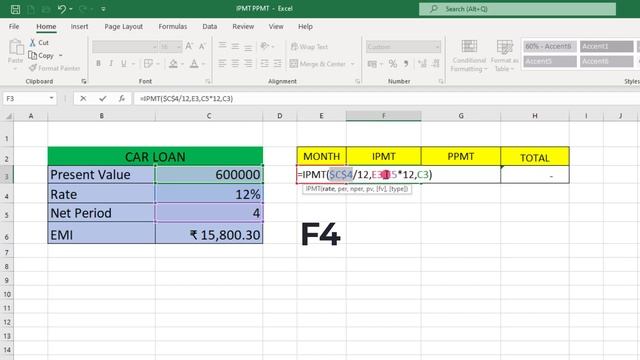This screenshot has height=360, width=640.
Task: Click Increase Decimal icon
Action: coord(422,64)
